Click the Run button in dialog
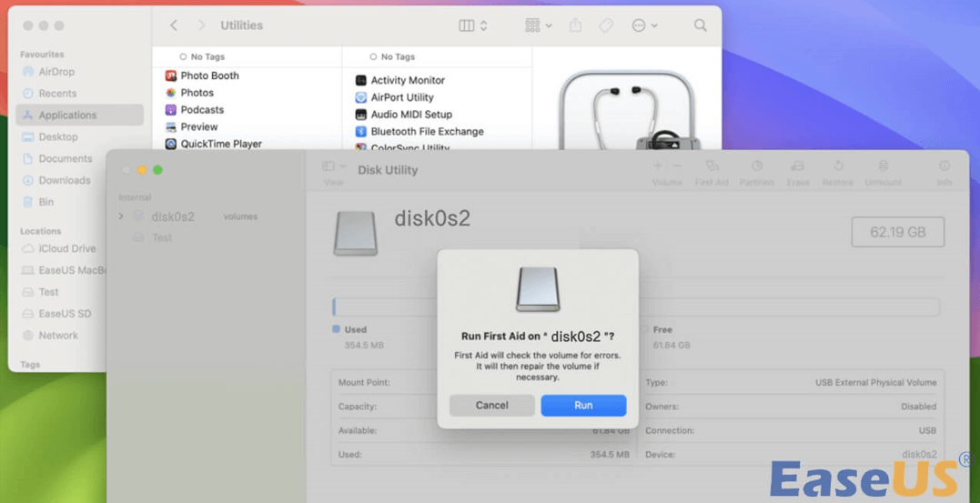Screen dimensions: 980x503 pos(583,406)
